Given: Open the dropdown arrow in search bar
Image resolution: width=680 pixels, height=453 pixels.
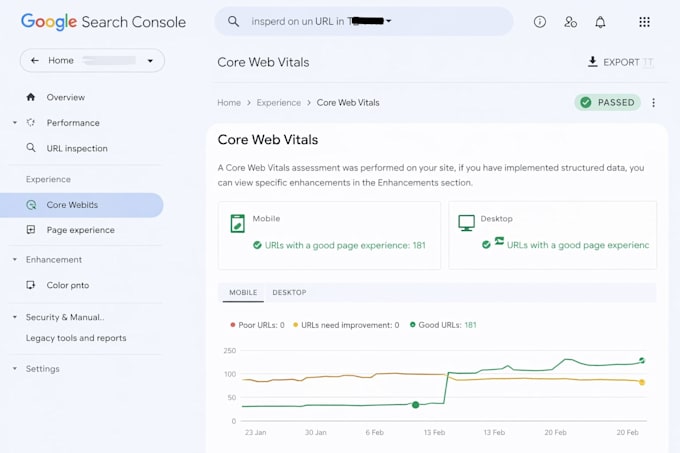Looking at the screenshot, I should pyautogui.click(x=389, y=21).
